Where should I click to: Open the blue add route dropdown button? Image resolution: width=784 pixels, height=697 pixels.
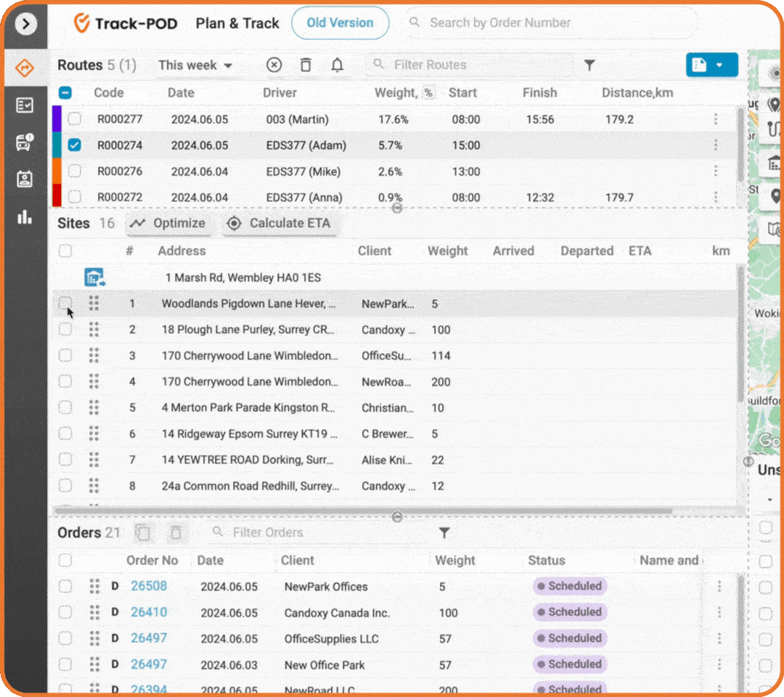pyautogui.click(x=711, y=65)
